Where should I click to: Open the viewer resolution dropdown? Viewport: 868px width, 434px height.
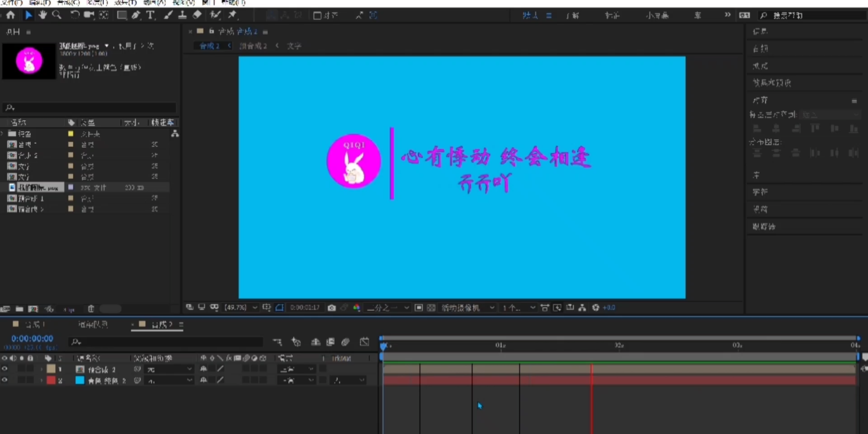coord(388,308)
